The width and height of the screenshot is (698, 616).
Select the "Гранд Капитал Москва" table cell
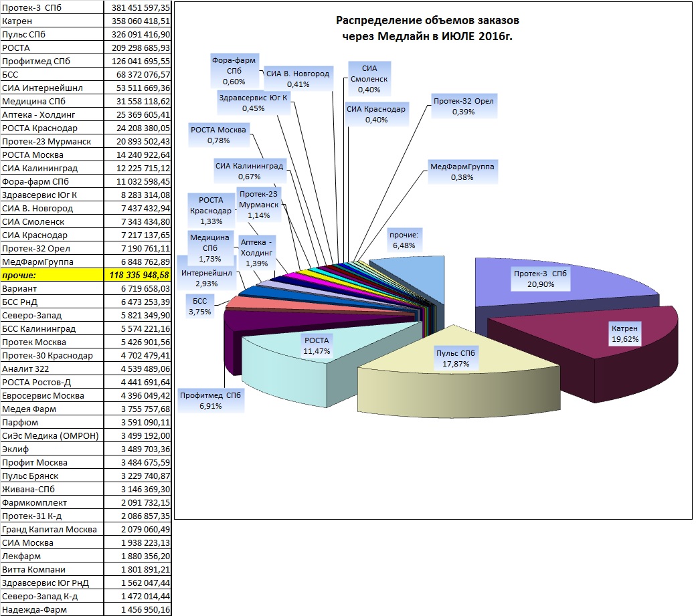pyautogui.click(x=52, y=529)
